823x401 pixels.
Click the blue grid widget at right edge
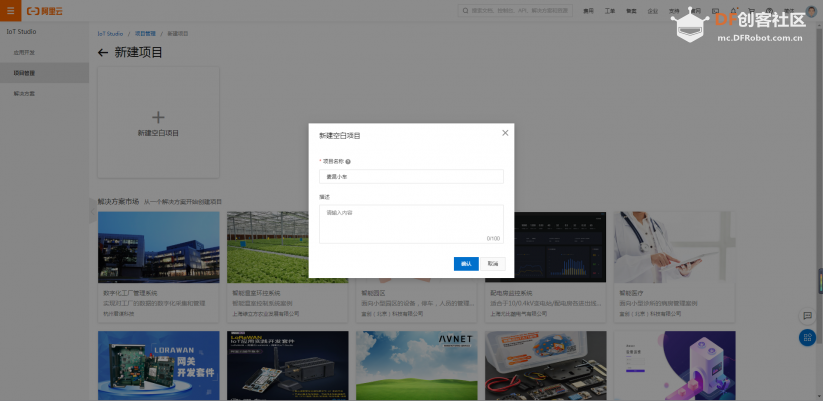(807, 337)
